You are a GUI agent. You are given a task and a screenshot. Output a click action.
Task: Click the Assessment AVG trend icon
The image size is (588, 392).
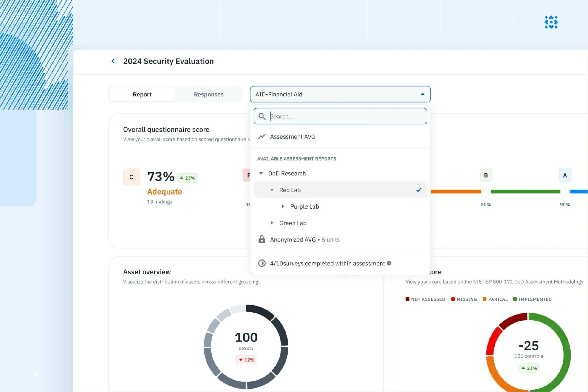[x=262, y=136]
